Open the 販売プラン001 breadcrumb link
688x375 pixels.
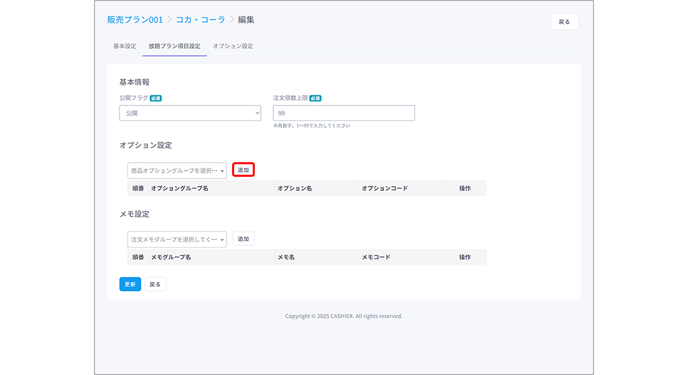coord(135,20)
